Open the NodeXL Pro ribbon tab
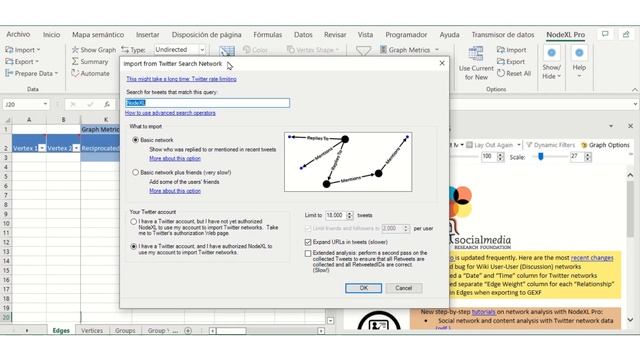Image resolution: width=640 pixels, height=360 pixels. [565, 35]
